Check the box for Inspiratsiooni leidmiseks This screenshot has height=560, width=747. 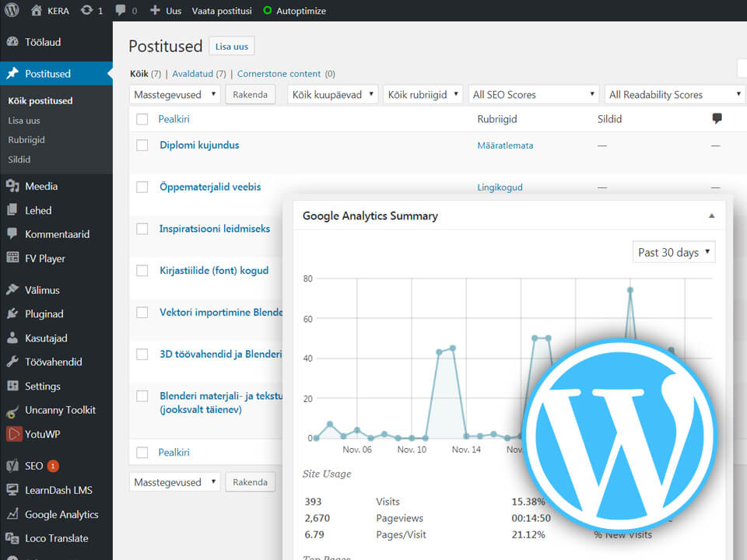142,229
